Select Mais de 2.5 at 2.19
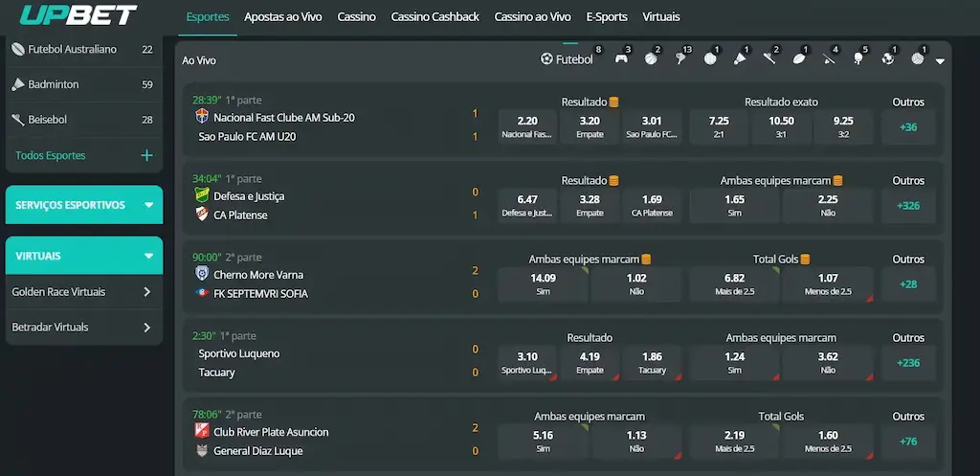Viewport: 980px width, 476px height. coord(734,442)
